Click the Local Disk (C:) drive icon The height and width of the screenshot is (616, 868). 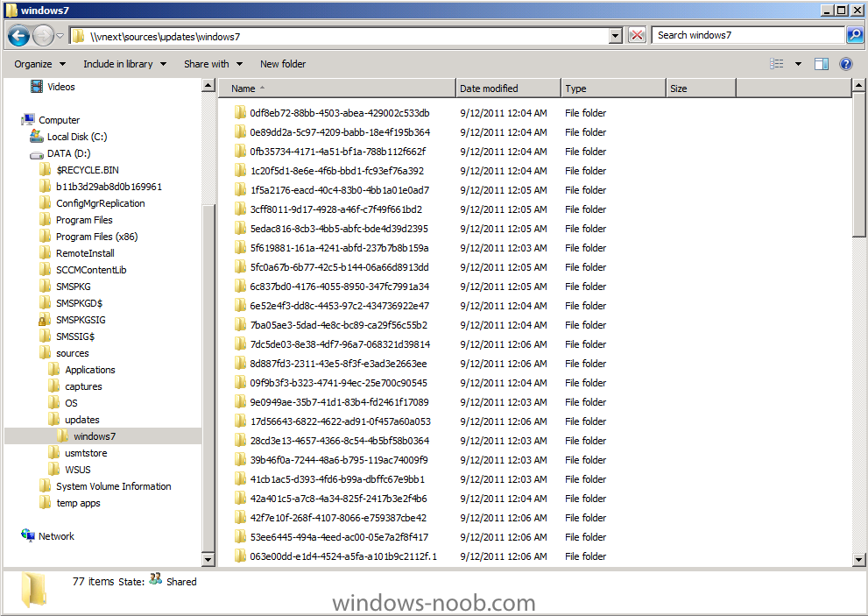coord(37,137)
